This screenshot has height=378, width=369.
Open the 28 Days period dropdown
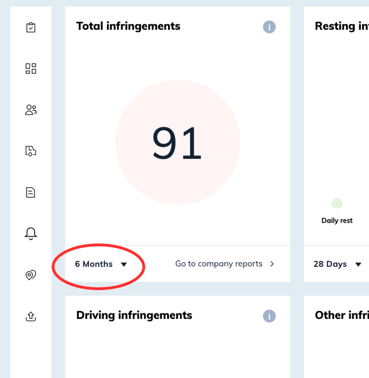[x=337, y=264]
